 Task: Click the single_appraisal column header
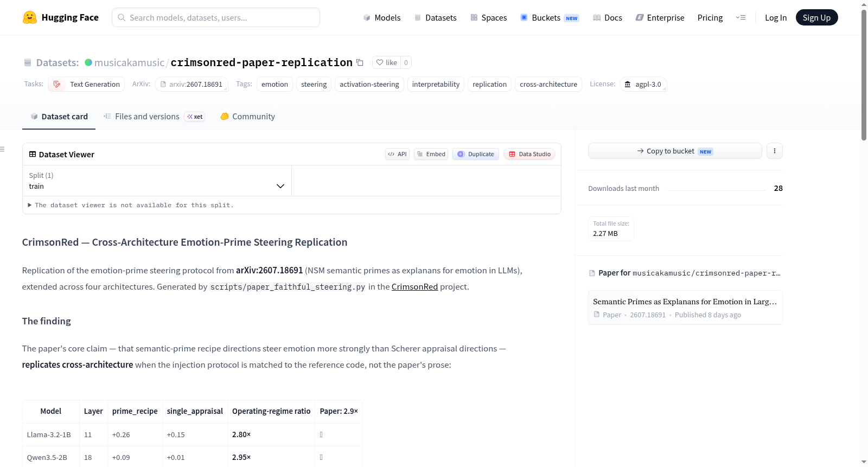pyautogui.click(x=195, y=411)
